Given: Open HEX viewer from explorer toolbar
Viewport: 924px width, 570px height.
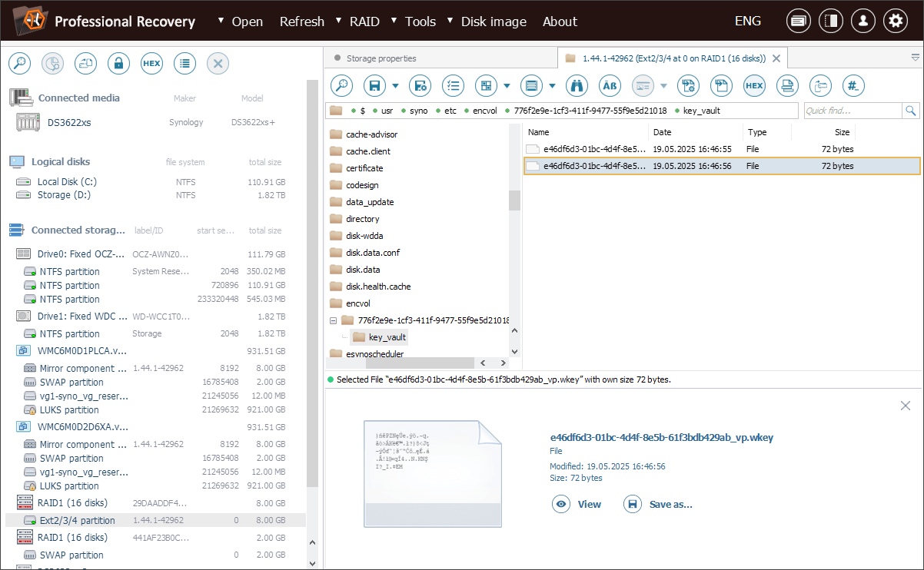Looking at the screenshot, I should pyautogui.click(x=754, y=85).
